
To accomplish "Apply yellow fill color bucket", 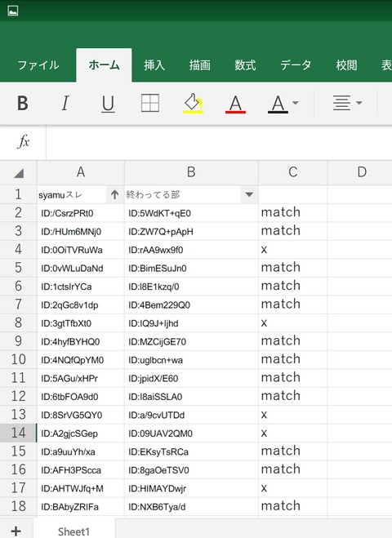I will [193, 103].
